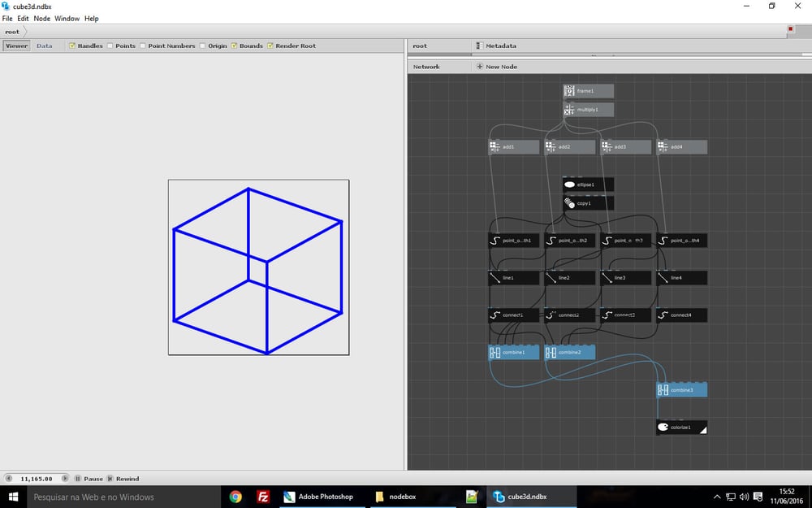812x508 pixels.
Task: Open the Window menu
Action: (x=67, y=18)
